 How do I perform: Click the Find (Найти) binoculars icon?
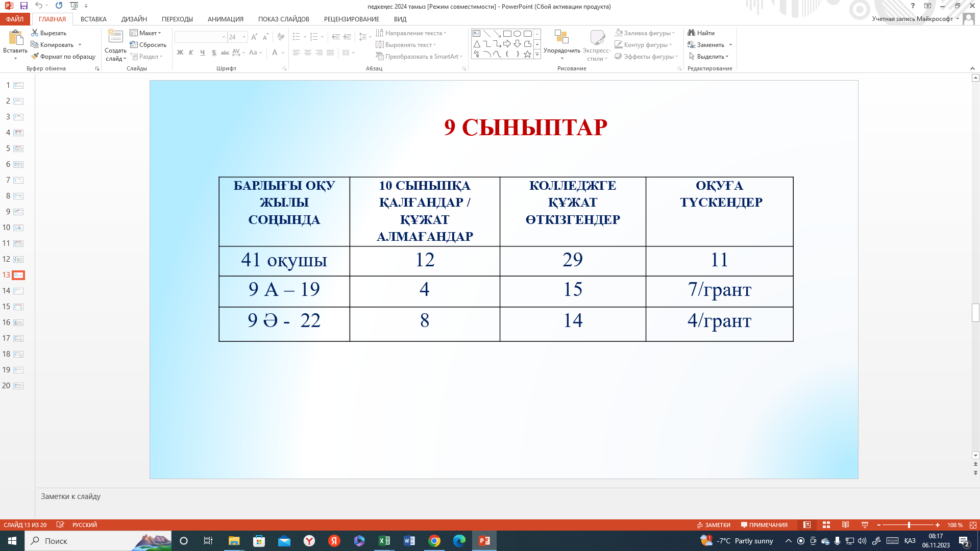(692, 33)
